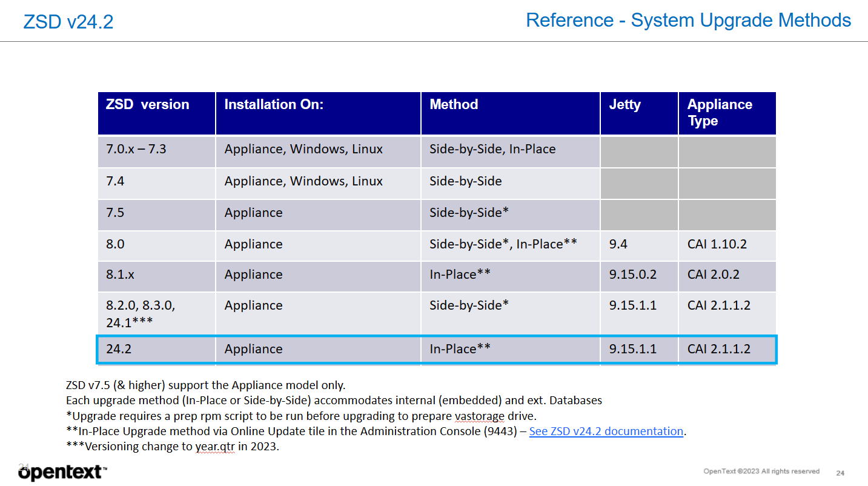
Task: Click the Installation On: column header
Action: pyautogui.click(x=274, y=104)
